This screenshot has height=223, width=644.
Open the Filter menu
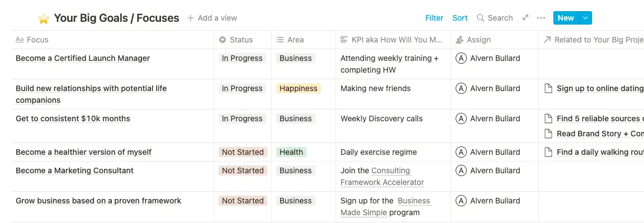coord(434,18)
